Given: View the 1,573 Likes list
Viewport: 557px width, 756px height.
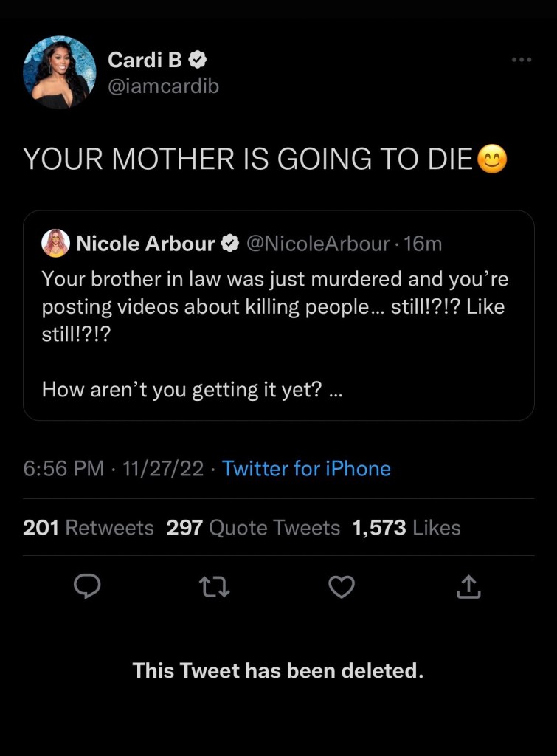Looking at the screenshot, I should click(x=406, y=528).
